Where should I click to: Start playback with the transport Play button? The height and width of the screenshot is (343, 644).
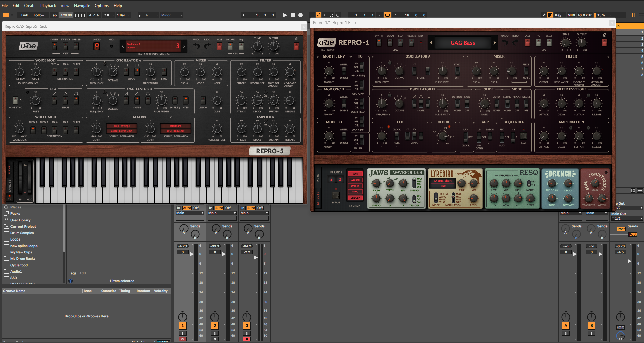click(x=284, y=15)
